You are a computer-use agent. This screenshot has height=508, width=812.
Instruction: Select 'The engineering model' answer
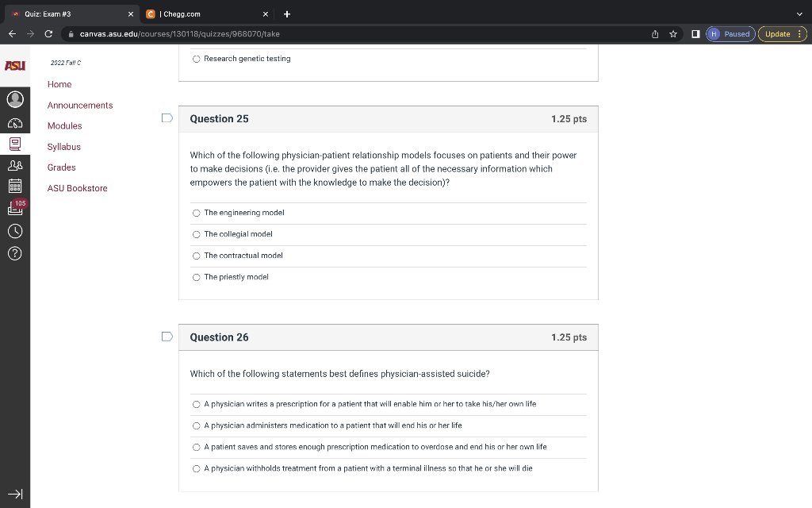point(197,213)
